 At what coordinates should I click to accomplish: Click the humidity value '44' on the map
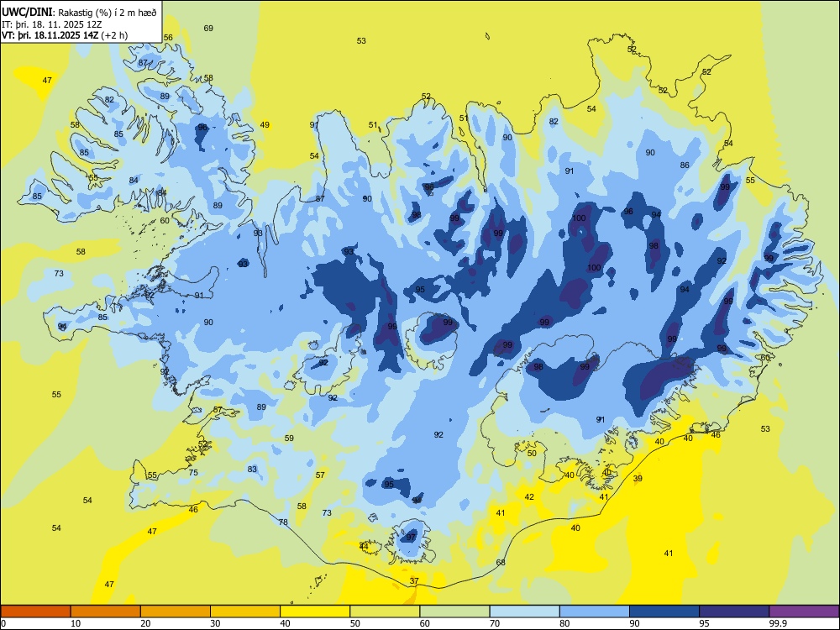click(364, 547)
